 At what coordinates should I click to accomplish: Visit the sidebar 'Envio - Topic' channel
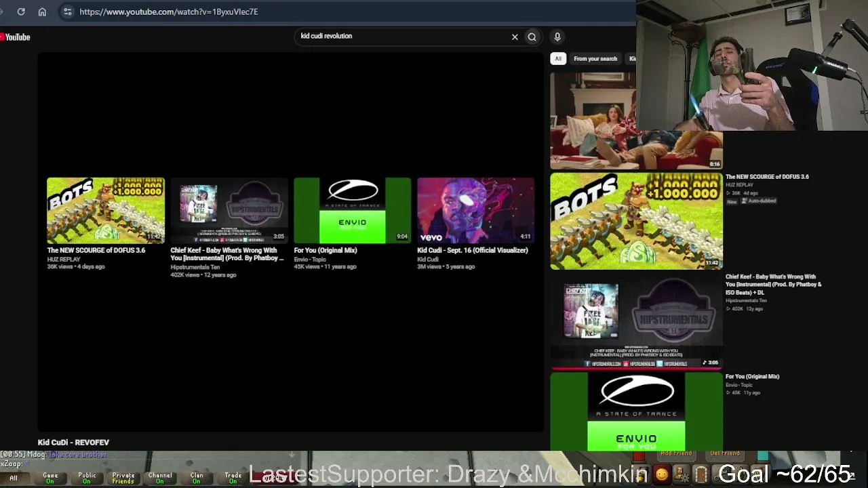click(739, 385)
